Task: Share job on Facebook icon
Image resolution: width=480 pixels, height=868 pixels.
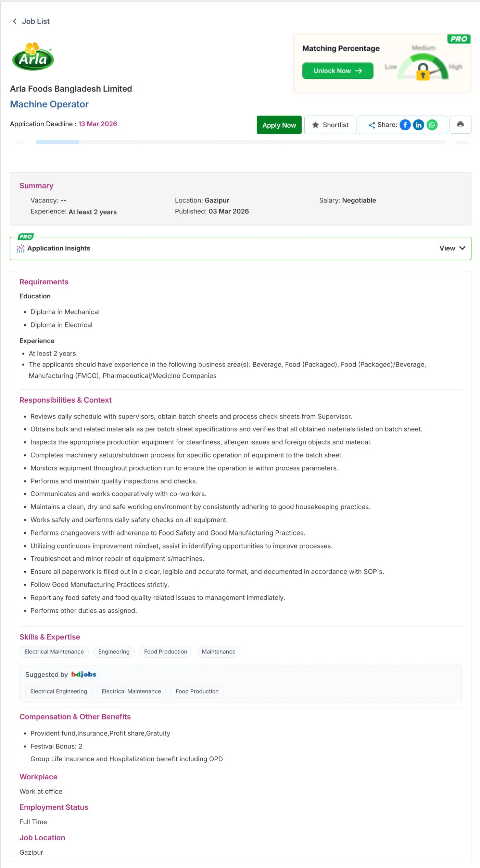Action: coord(405,125)
